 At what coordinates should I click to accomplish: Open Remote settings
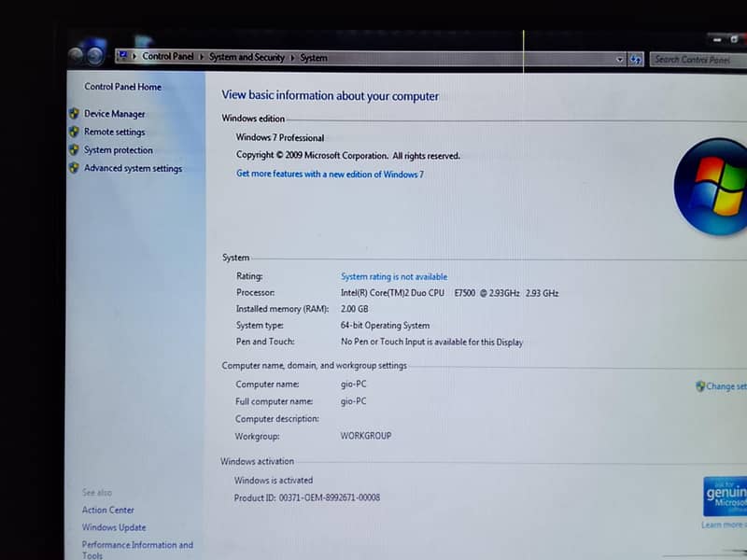[x=114, y=132]
